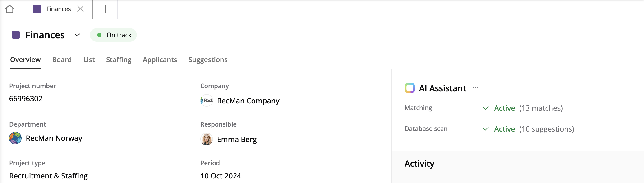Click the RecMan Norway department icon

[x=15, y=138]
